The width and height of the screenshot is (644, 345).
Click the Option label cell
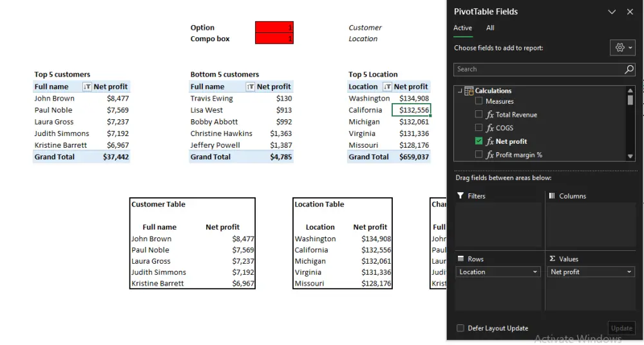point(202,28)
